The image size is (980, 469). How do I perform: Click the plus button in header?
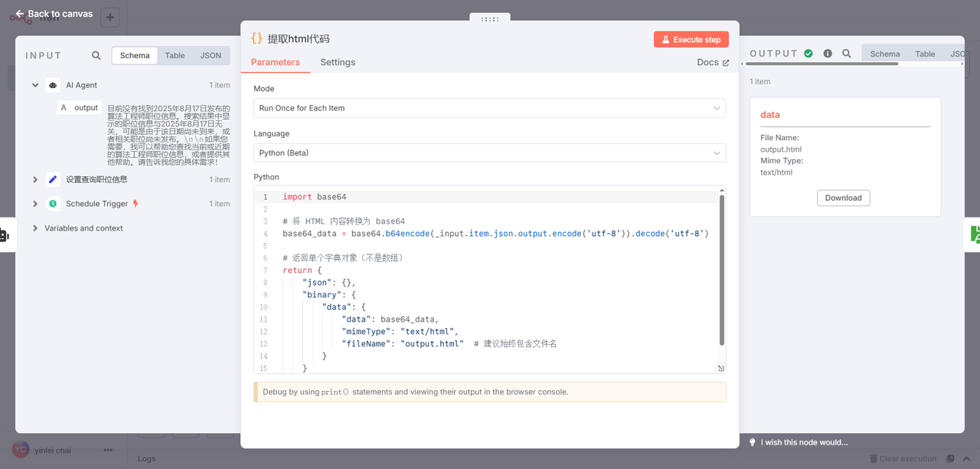pos(109,17)
